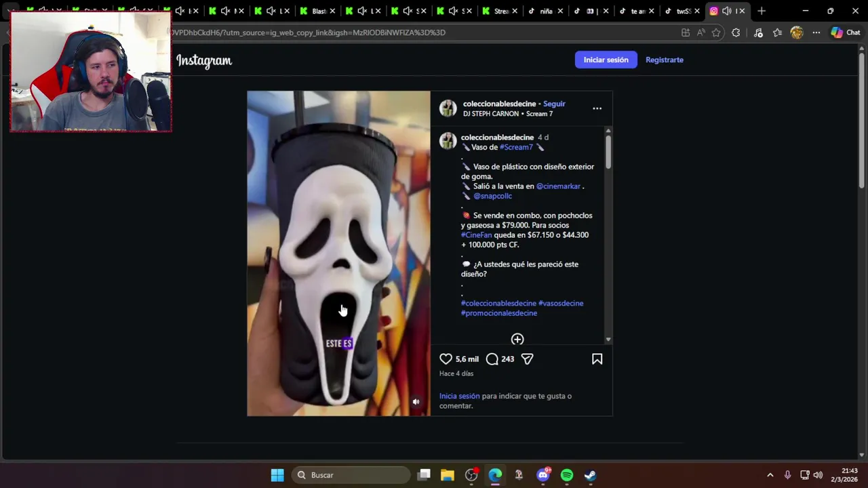Open the favorites list star icon in toolbar
The width and height of the screenshot is (868, 488).
pyautogui.click(x=777, y=33)
